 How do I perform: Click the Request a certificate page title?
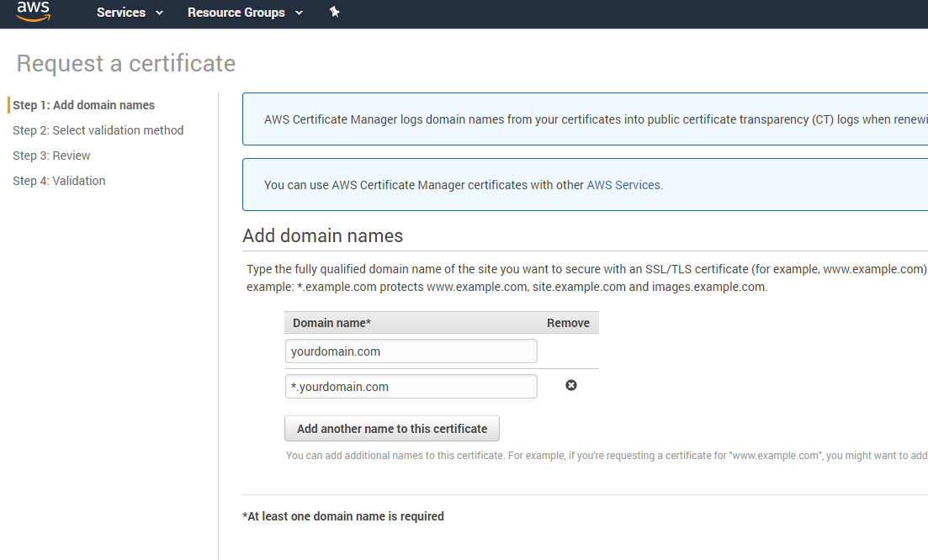(126, 63)
